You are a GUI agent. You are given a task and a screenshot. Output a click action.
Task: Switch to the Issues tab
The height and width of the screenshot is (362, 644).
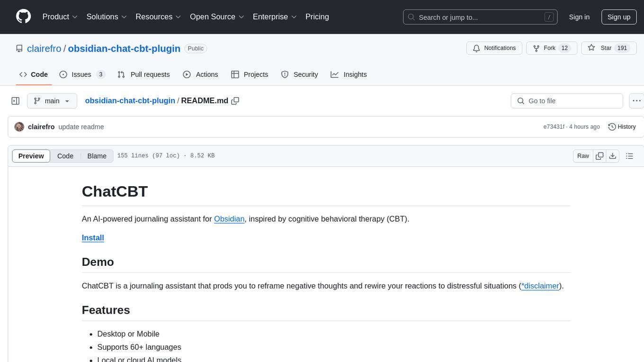point(82,74)
